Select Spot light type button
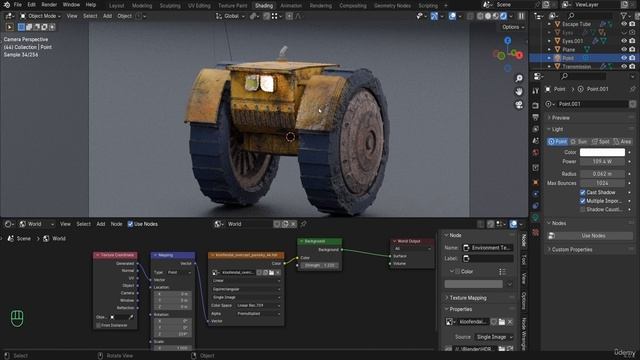 pos(600,142)
